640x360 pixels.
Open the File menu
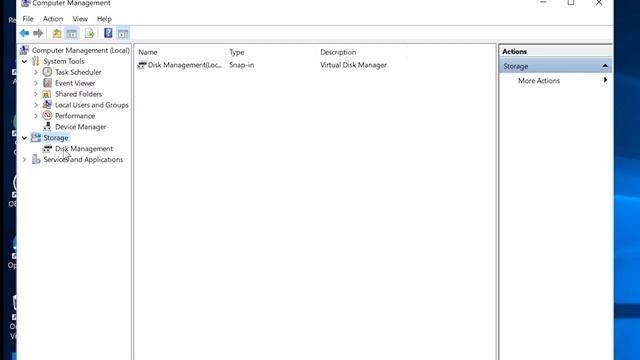pos(28,19)
